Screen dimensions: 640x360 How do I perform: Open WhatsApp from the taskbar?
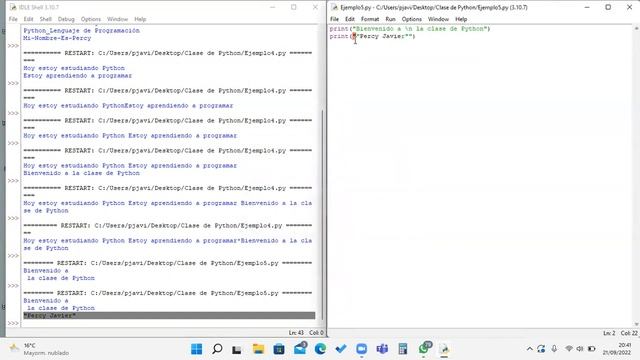(425, 348)
